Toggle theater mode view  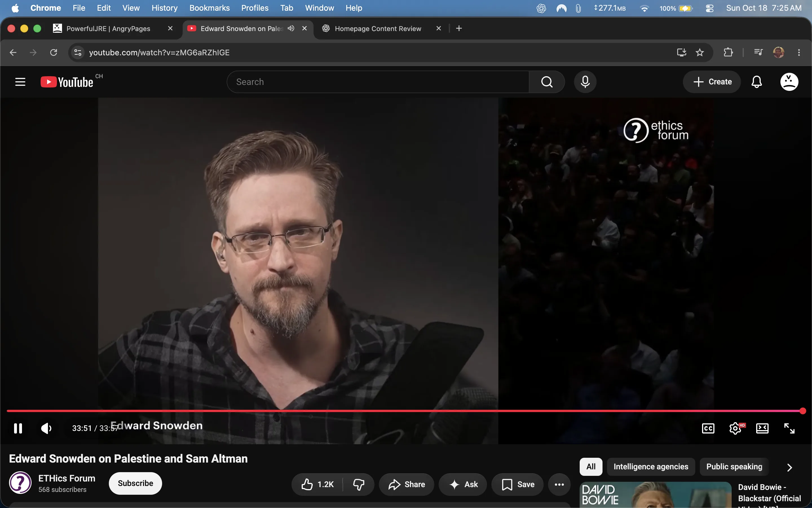(762, 428)
